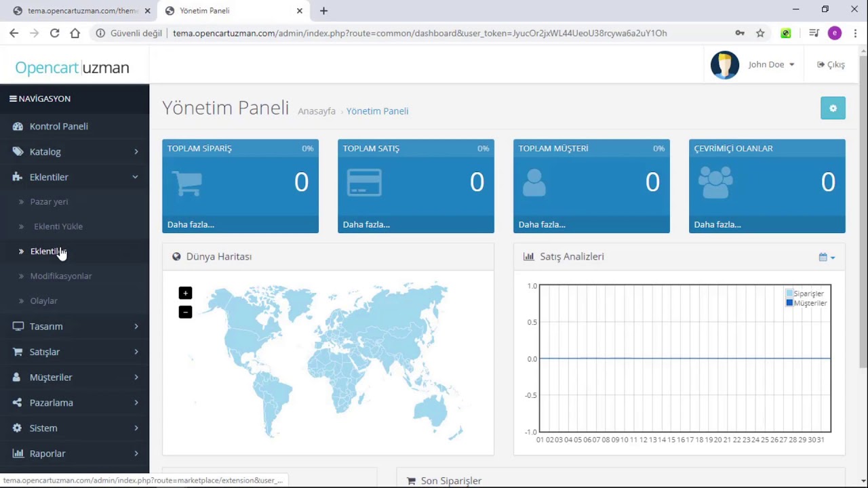
Task: Click the John Doe avatar image
Action: [725, 65]
